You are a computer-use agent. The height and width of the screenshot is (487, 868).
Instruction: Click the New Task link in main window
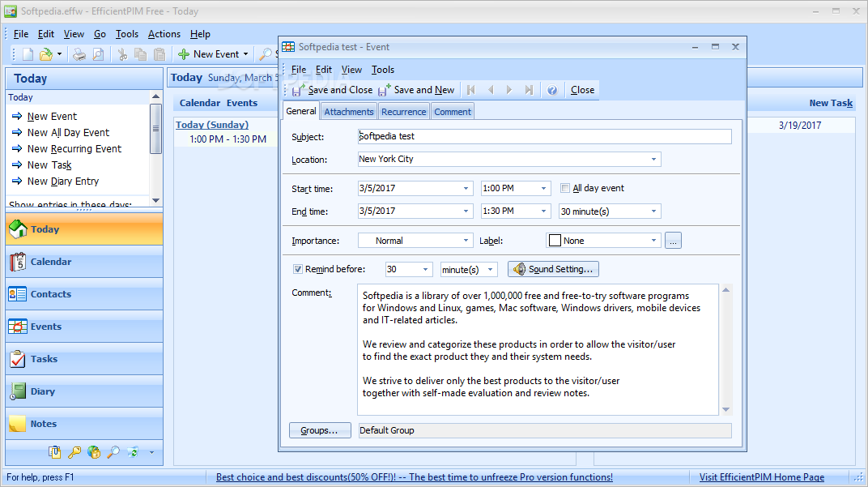(831, 103)
